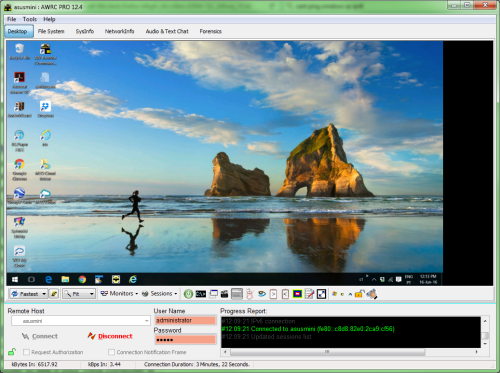The height and width of the screenshot is (373, 500).
Task: Click the pencil edit icon beside Fastest
Action: pos(54,294)
